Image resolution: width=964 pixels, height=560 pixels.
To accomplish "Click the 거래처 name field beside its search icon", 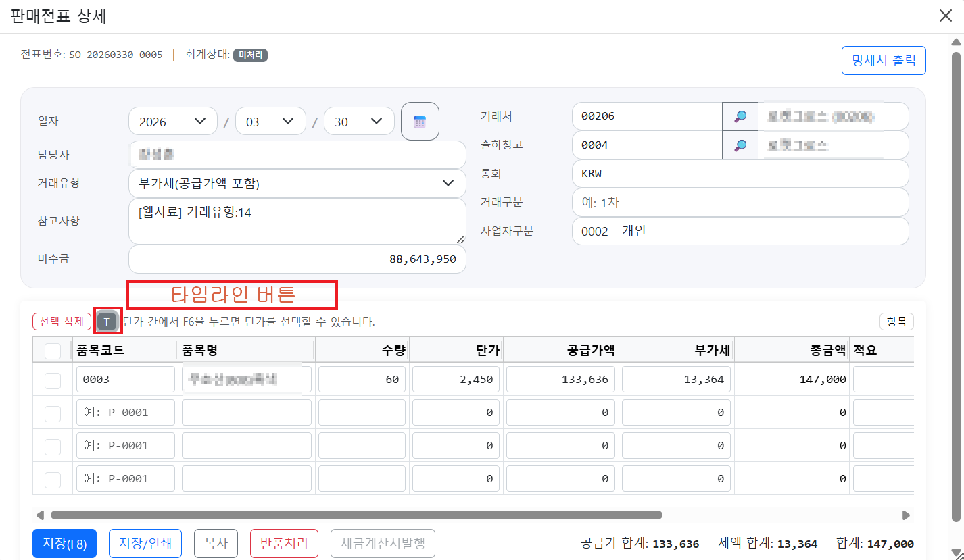I will (x=834, y=116).
